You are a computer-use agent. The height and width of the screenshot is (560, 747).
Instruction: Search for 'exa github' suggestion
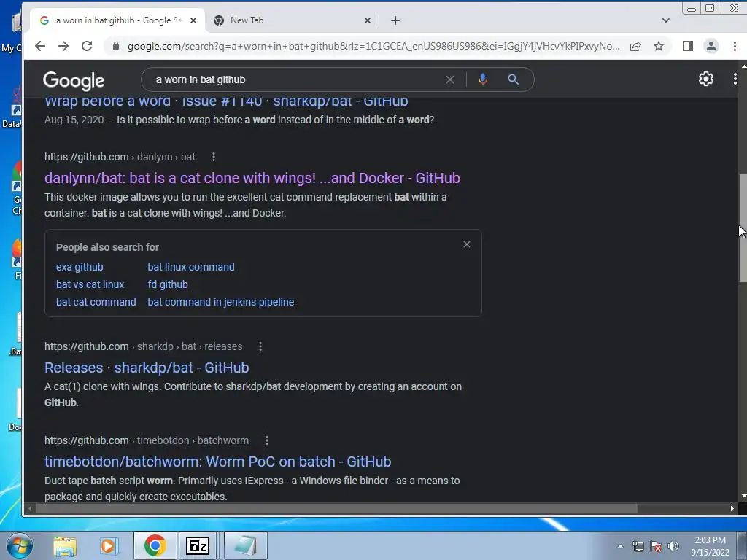(80, 267)
